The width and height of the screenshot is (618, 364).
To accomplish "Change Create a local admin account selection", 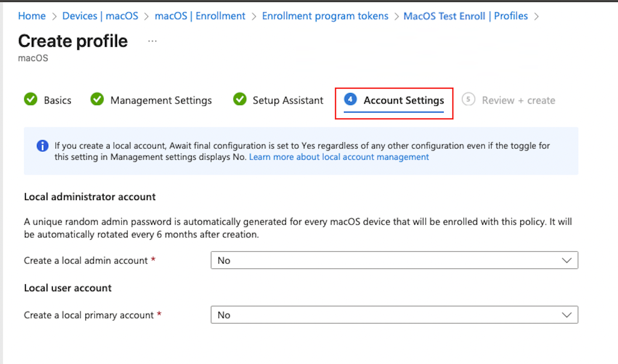I will [394, 260].
